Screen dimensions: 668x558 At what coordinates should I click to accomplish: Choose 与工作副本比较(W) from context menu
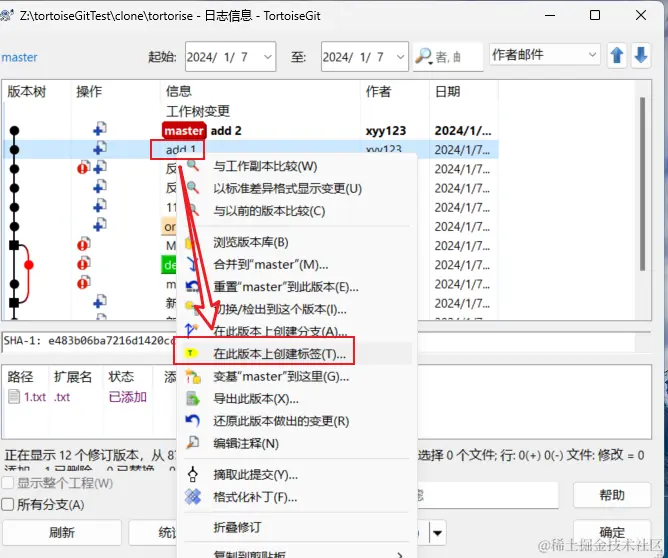[x=297, y=166]
